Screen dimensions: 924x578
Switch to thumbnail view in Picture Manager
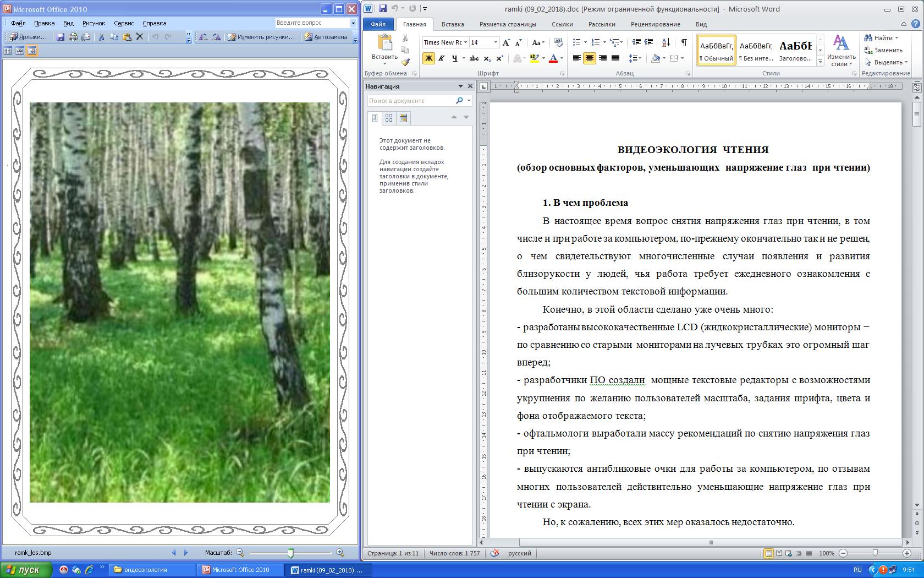8,51
